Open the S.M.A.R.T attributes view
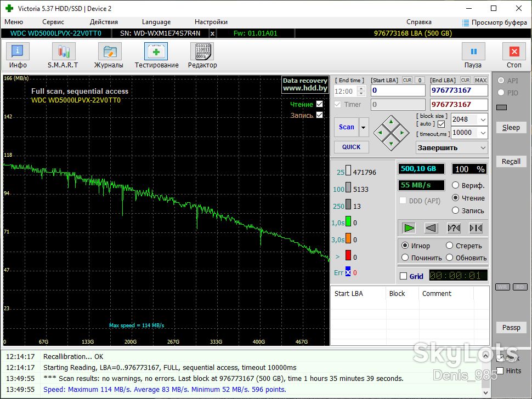This screenshot has height=399, width=532. coord(63,55)
